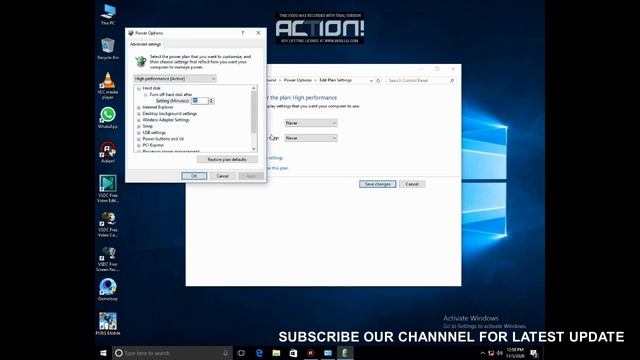Expand the PCI Express node
The width and height of the screenshot is (640, 360).
tap(138, 145)
